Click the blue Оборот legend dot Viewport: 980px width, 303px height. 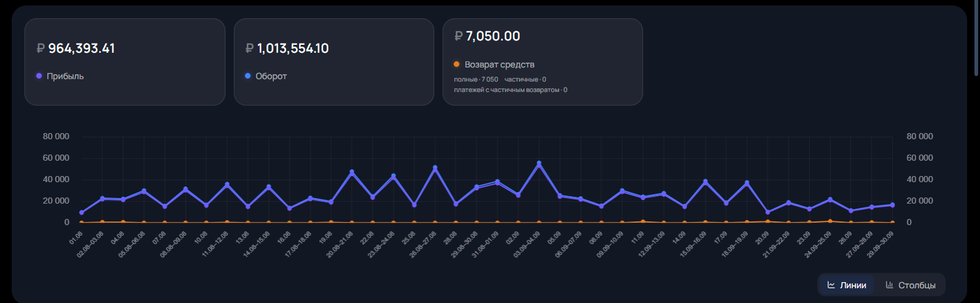click(248, 76)
